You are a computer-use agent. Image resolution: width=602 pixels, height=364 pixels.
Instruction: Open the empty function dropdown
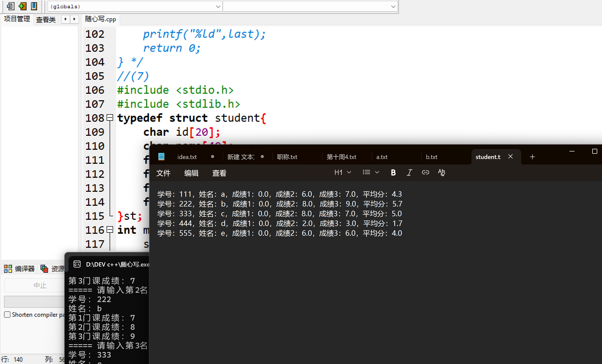click(x=393, y=7)
